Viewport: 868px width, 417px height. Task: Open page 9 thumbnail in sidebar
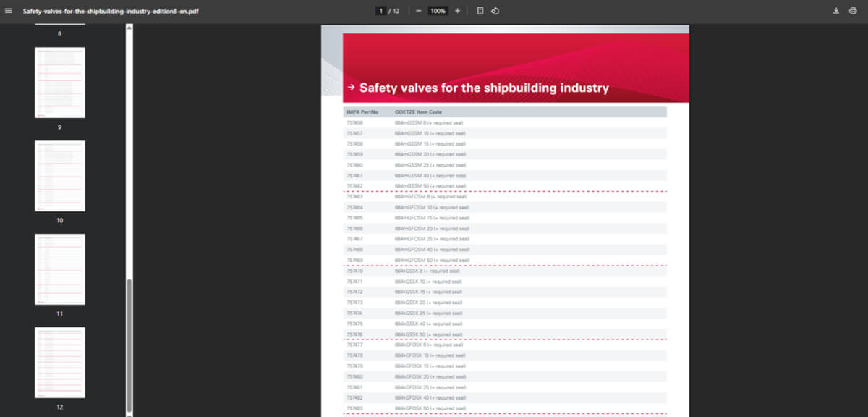pyautogui.click(x=60, y=83)
